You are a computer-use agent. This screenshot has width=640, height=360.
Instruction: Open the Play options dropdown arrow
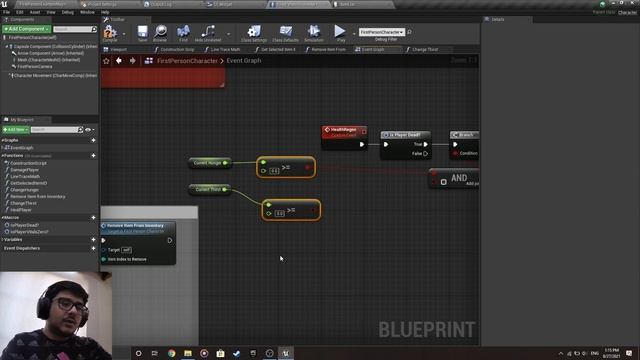(x=354, y=34)
